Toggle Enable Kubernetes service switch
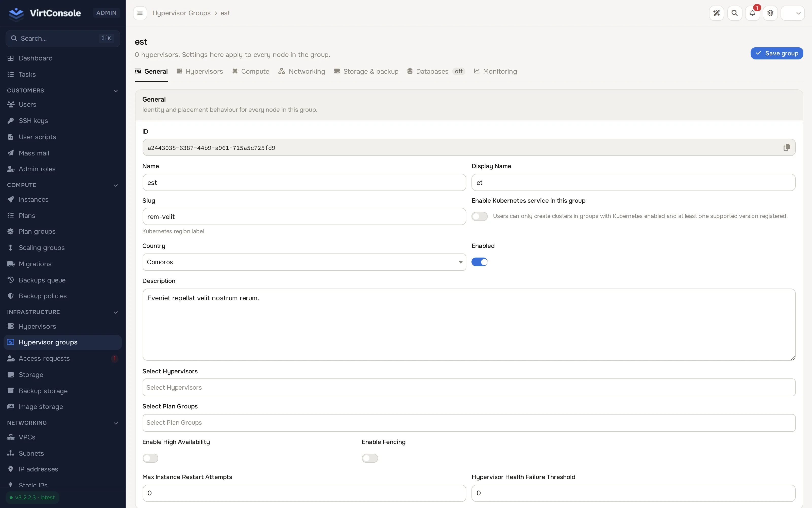 480,216
